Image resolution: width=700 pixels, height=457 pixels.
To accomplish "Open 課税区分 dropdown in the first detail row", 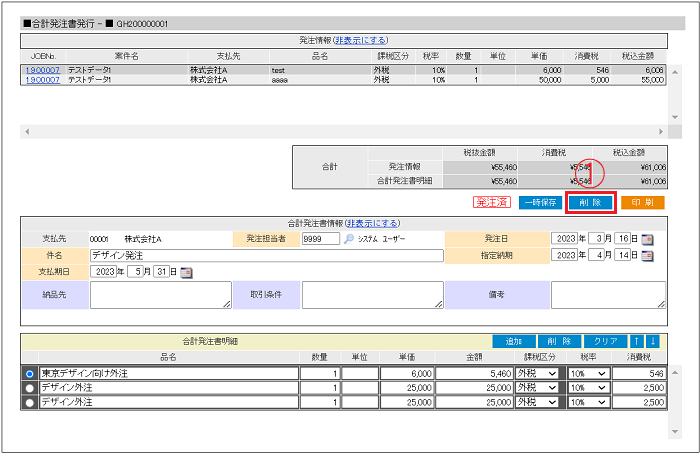I will [537, 373].
